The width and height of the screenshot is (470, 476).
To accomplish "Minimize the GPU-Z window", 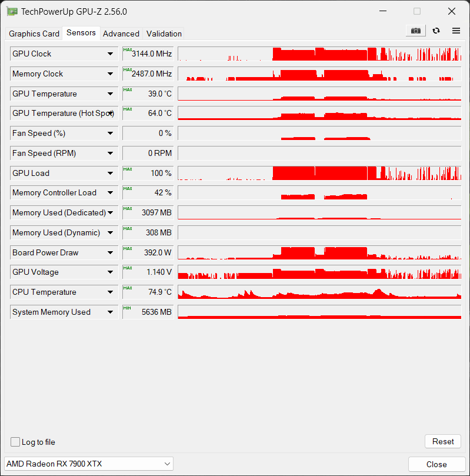I will click(x=383, y=11).
